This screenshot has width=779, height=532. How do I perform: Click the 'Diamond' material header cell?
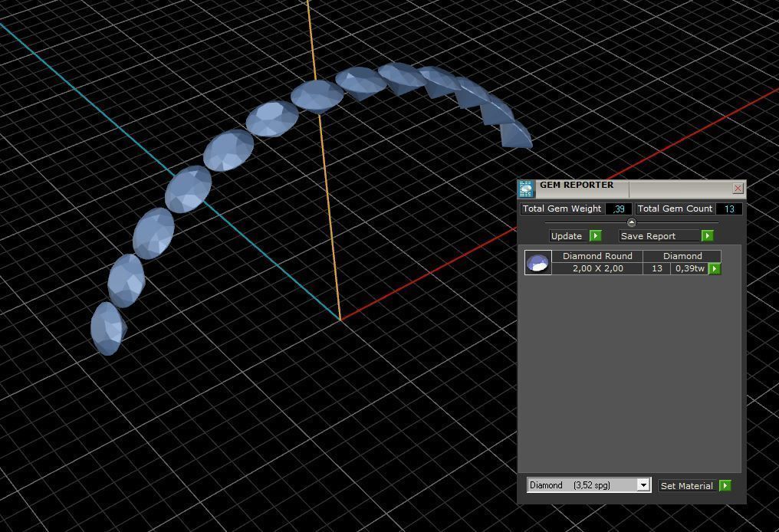tap(682, 256)
